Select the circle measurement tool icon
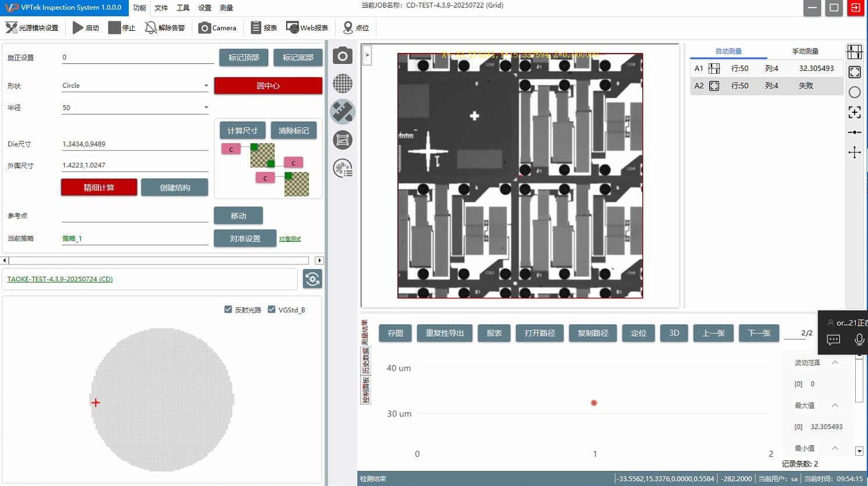Image resolution: width=868 pixels, height=486 pixels. click(x=854, y=92)
